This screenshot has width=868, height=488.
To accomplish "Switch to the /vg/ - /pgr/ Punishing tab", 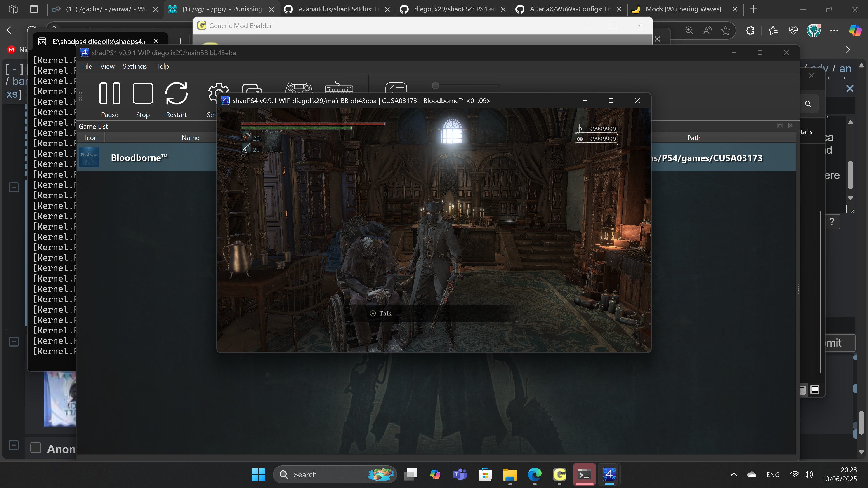I will (x=221, y=9).
